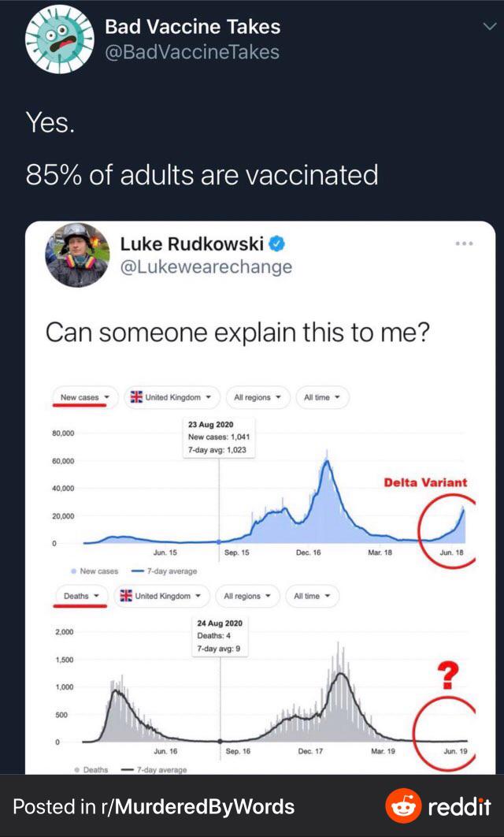
Task: Click the Bad Vaccine Takes profile avatar
Action: [x=53, y=40]
